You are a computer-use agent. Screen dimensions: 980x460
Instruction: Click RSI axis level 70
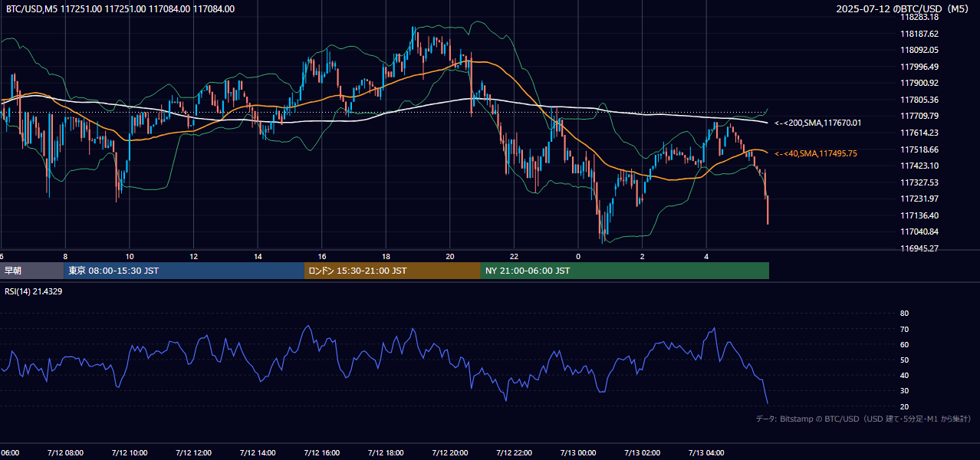tap(904, 329)
